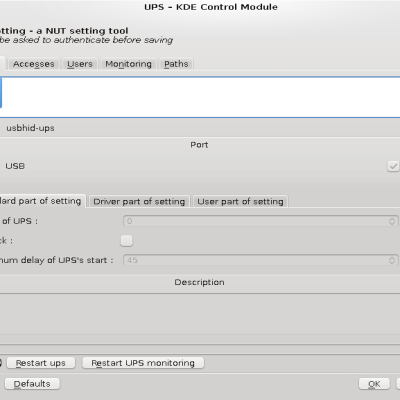Screen dimensions: 400x400
Task: Toggle the unchecked checkbox below UPS field
Action: click(126, 241)
